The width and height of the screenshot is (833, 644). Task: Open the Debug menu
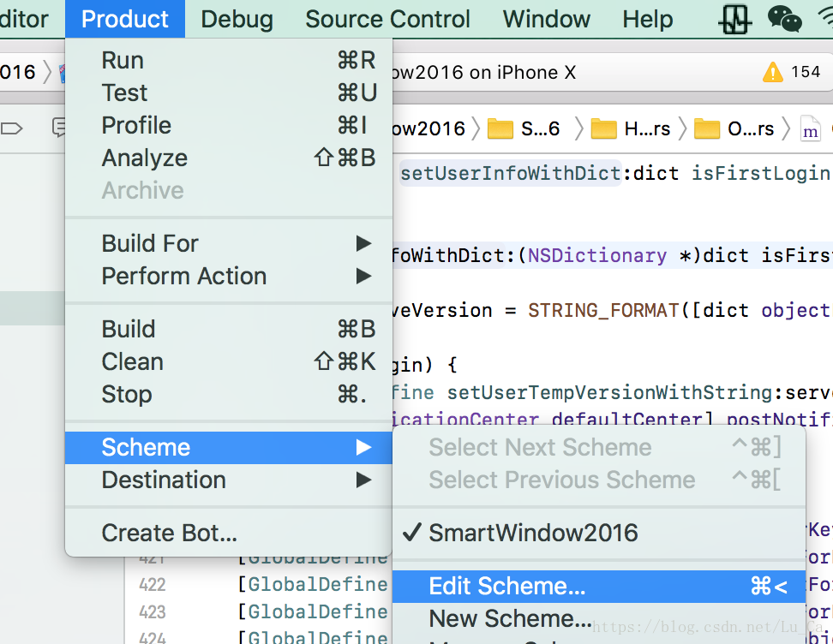[x=237, y=19]
